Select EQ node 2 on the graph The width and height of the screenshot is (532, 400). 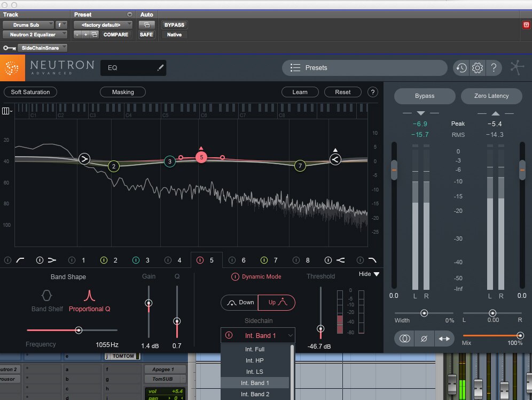point(114,166)
